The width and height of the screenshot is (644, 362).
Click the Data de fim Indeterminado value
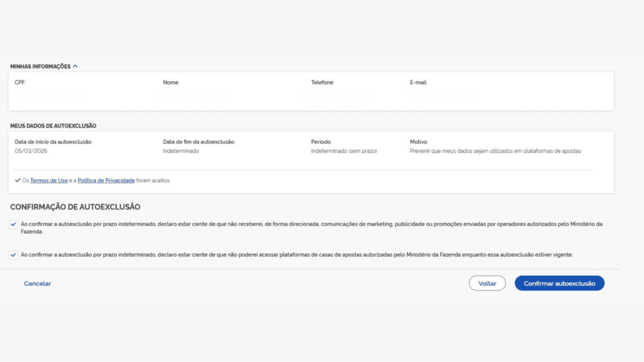[182, 151]
